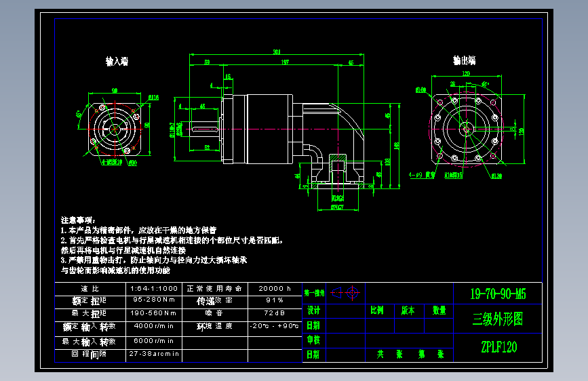Click the 传递效率 cell
Screen dimensions: 588x381
[x=214, y=301]
